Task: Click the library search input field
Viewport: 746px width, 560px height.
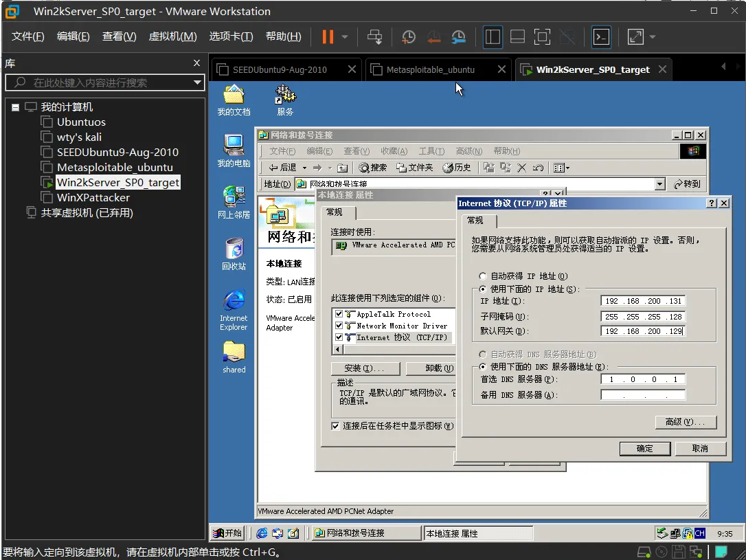Action: (x=104, y=82)
